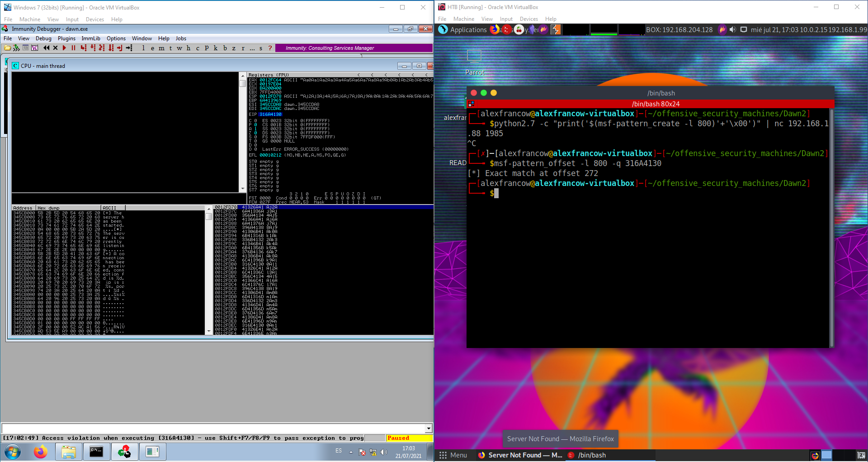This screenshot has width=868, height=462.
Task: Click the Restart program rewind icon
Action: [x=46, y=48]
